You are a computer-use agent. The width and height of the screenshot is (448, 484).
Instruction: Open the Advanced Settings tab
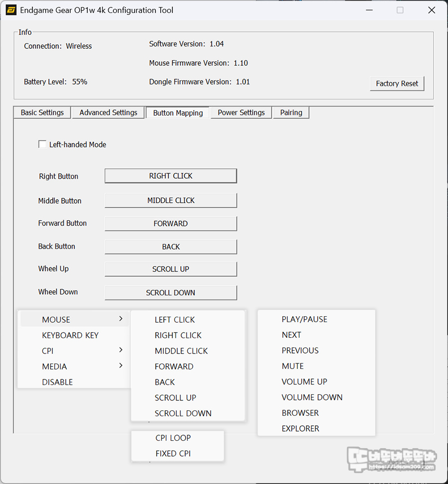coord(109,113)
